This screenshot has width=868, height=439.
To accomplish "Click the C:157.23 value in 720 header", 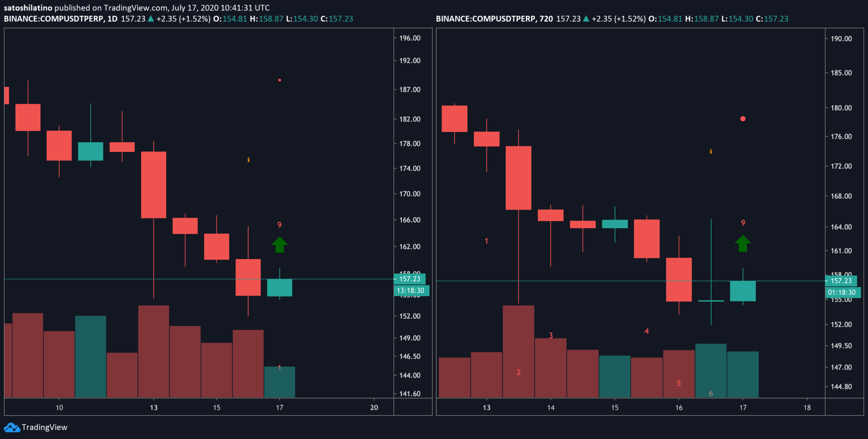I will (772, 19).
